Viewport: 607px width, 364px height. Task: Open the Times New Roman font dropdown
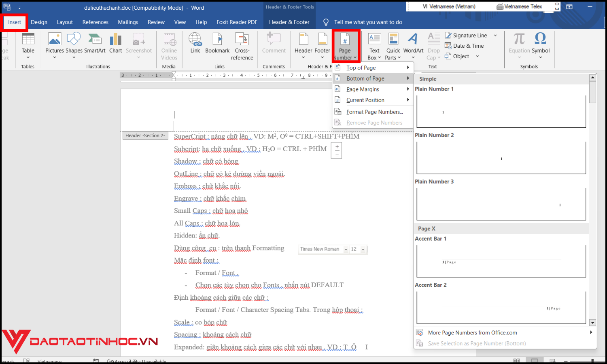click(346, 250)
